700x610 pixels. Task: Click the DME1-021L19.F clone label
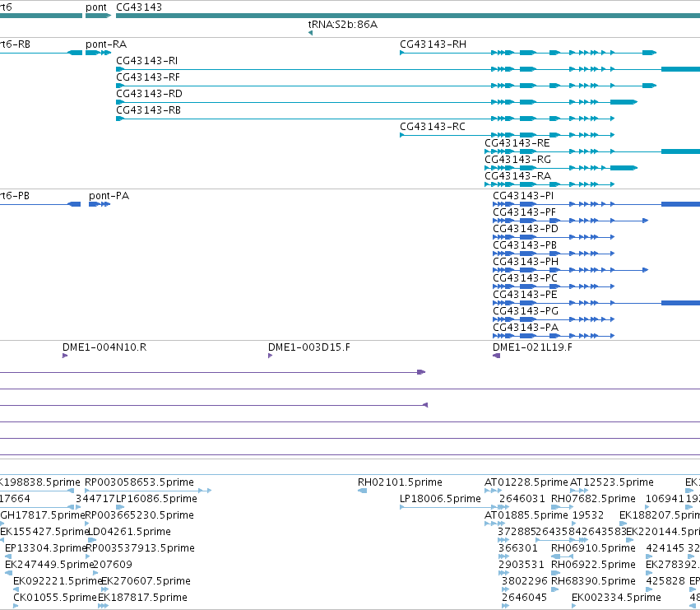pos(532,347)
